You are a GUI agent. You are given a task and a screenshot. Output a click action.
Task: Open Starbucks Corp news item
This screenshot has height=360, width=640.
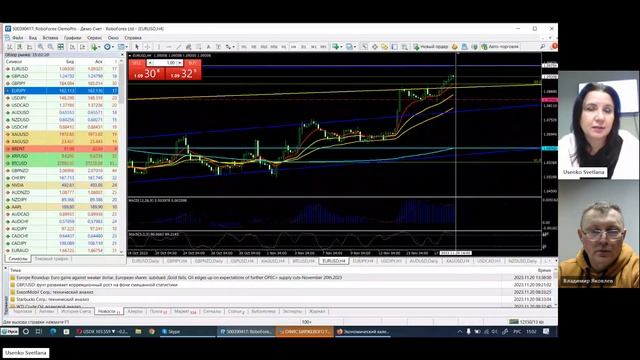(x=53, y=300)
